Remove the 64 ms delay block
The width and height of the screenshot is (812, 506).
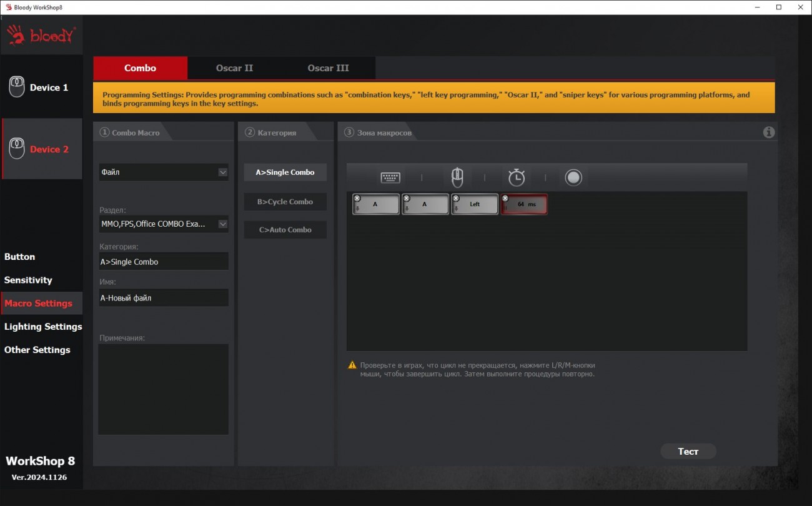(505, 198)
